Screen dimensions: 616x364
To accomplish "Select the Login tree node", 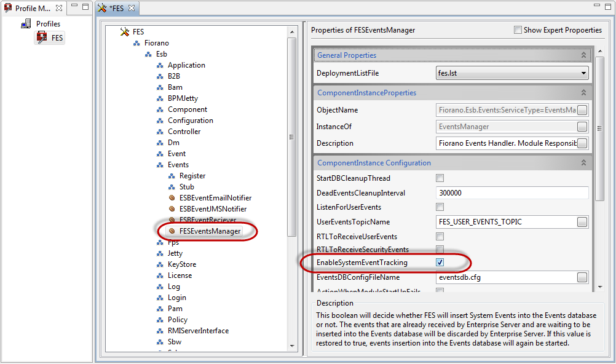I will click(x=177, y=298).
